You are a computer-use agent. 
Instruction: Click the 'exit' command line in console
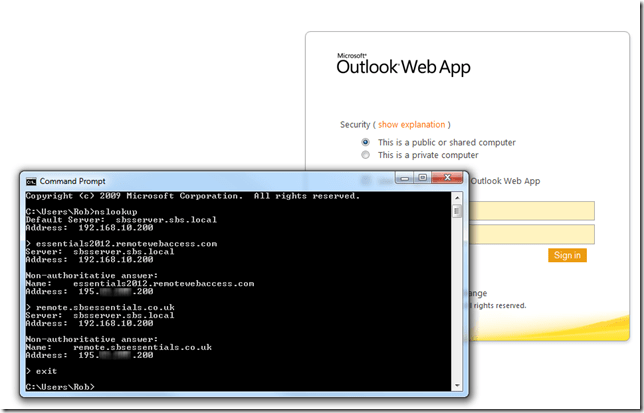(x=43, y=370)
